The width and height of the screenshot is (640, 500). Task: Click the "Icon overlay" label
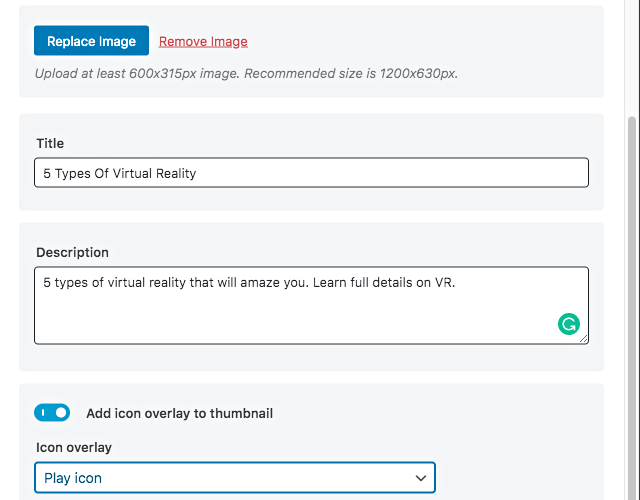pos(74,447)
